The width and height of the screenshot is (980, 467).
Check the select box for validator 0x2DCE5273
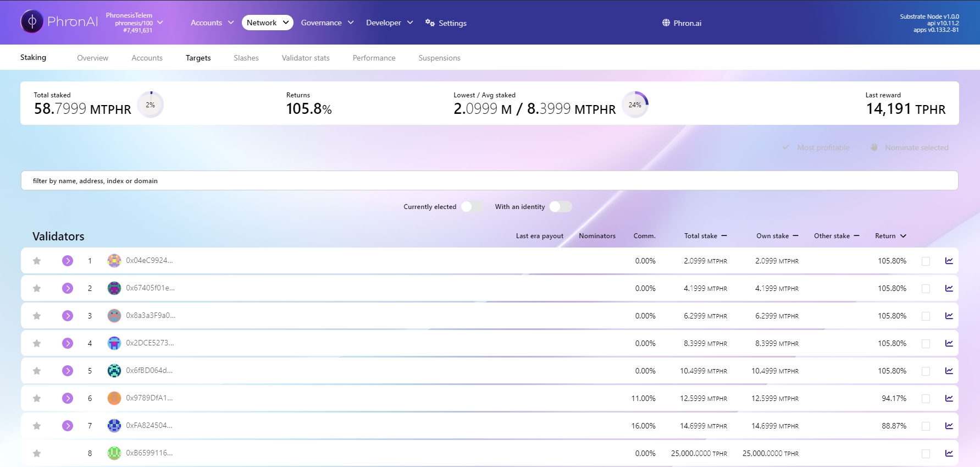[x=926, y=344]
